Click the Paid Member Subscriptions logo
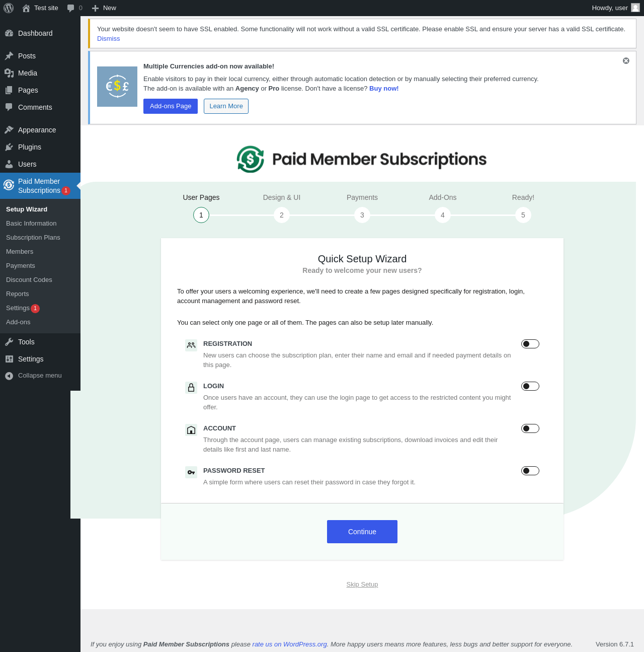This screenshot has height=652, width=644. (362, 159)
